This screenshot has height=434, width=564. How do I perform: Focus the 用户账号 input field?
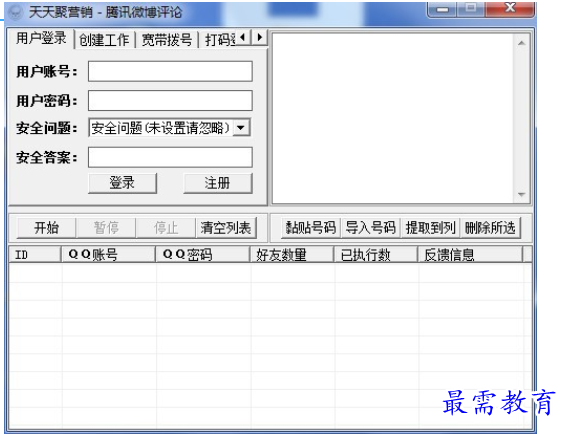pyautogui.click(x=170, y=71)
